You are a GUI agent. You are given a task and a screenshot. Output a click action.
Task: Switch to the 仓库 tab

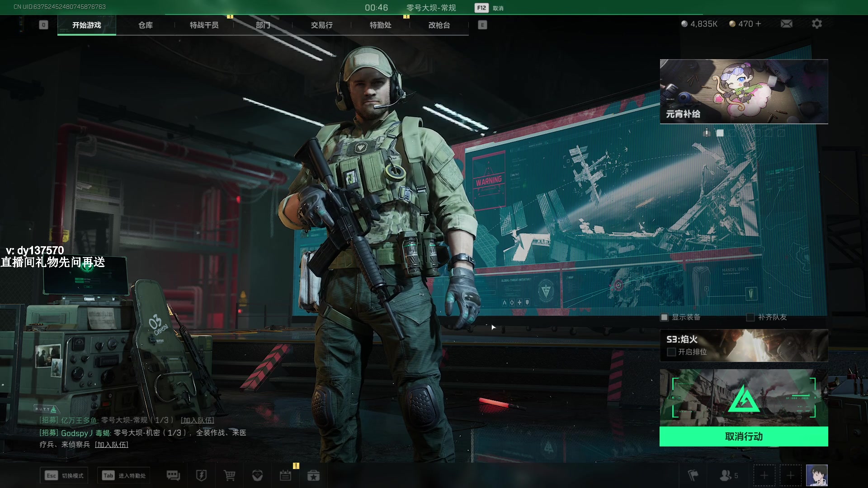coord(145,25)
